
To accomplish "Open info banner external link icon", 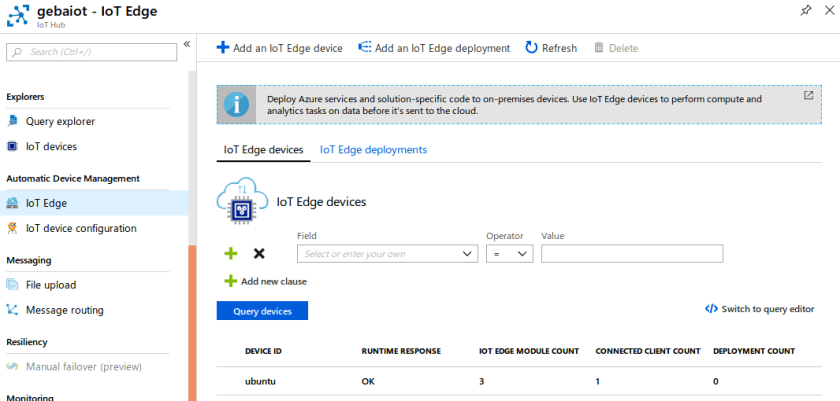I will click(808, 96).
